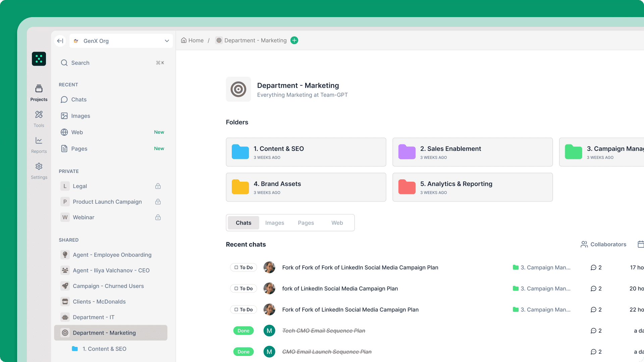Open CMO Email Launch Sequence Plan chat
The height and width of the screenshot is (362, 644).
pos(327,352)
